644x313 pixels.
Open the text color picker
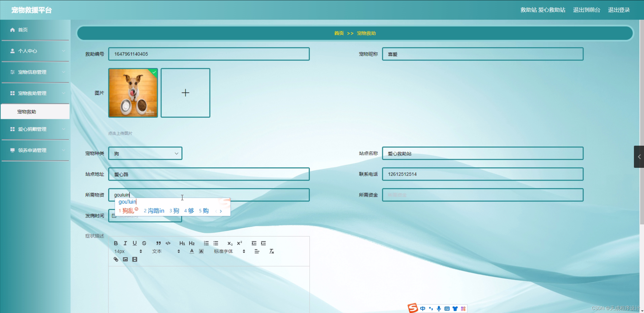pos(192,251)
